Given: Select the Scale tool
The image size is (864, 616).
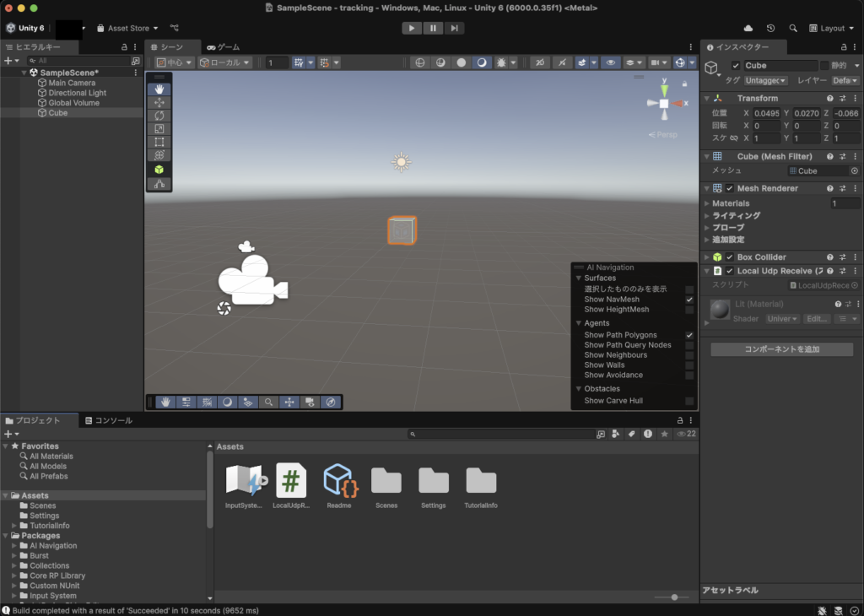Looking at the screenshot, I should tap(159, 128).
